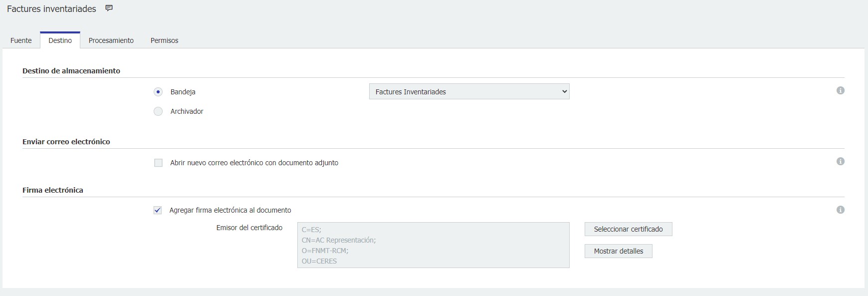Enable opening new email with attached document
The image size is (868, 296).
159,163
